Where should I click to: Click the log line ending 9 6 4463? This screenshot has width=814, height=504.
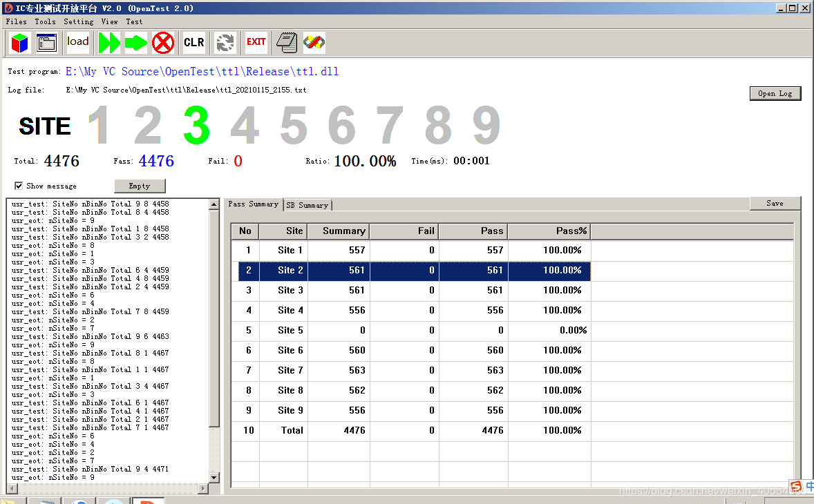[x=91, y=336]
